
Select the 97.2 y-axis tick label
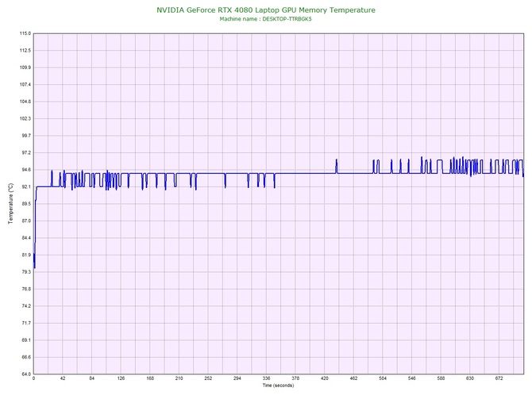[25, 153]
